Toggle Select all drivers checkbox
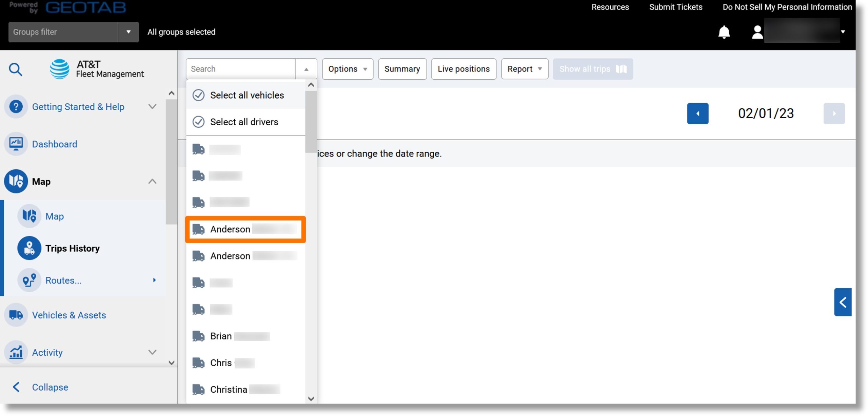This screenshot has height=416, width=868. 198,122
